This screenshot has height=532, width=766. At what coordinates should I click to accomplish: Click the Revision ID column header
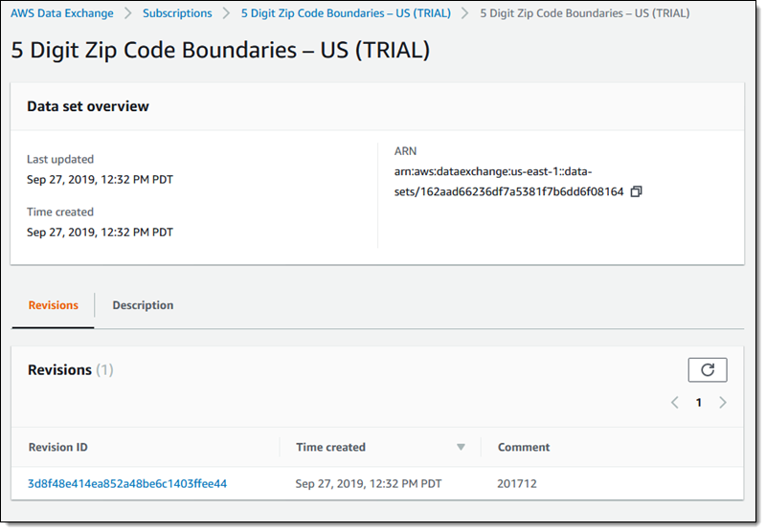(58, 447)
